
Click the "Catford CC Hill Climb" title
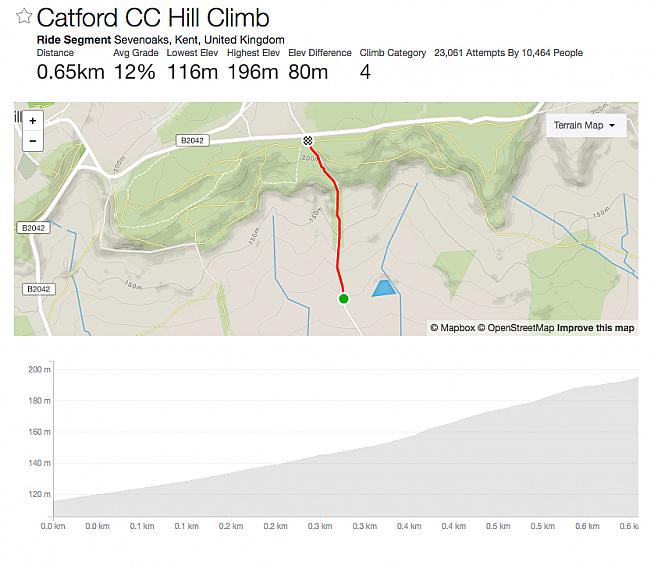(153, 18)
